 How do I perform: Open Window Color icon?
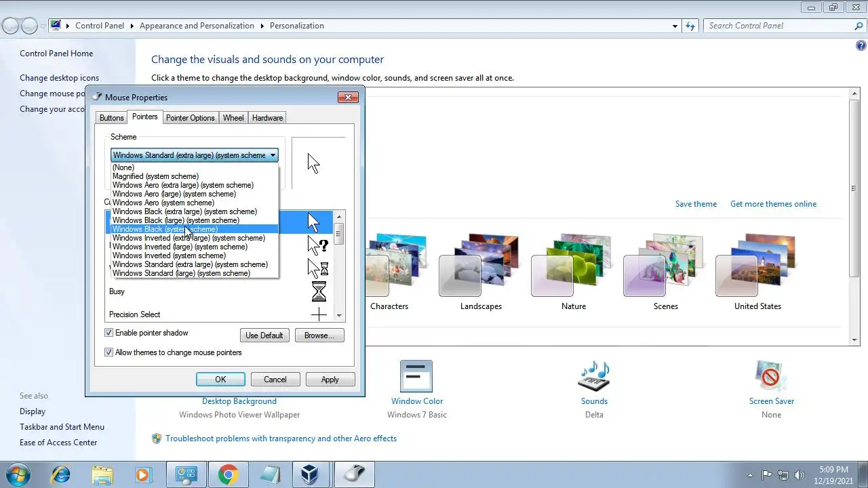tap(416, 376)
